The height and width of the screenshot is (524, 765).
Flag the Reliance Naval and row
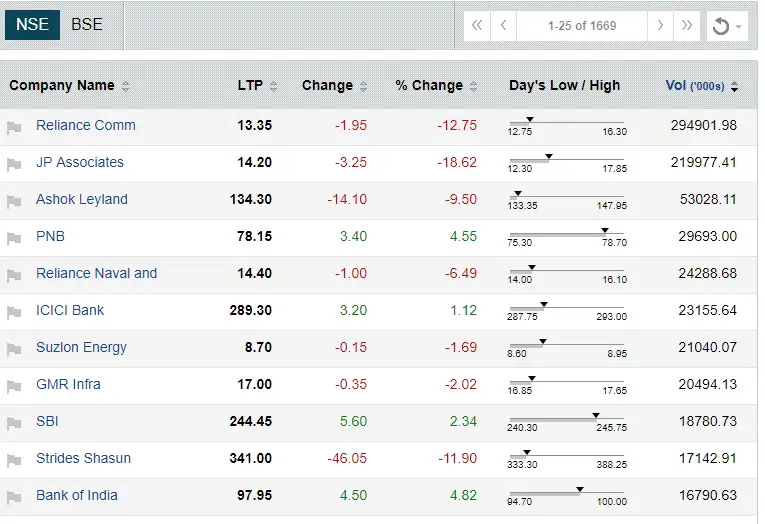tap(14, 276)
